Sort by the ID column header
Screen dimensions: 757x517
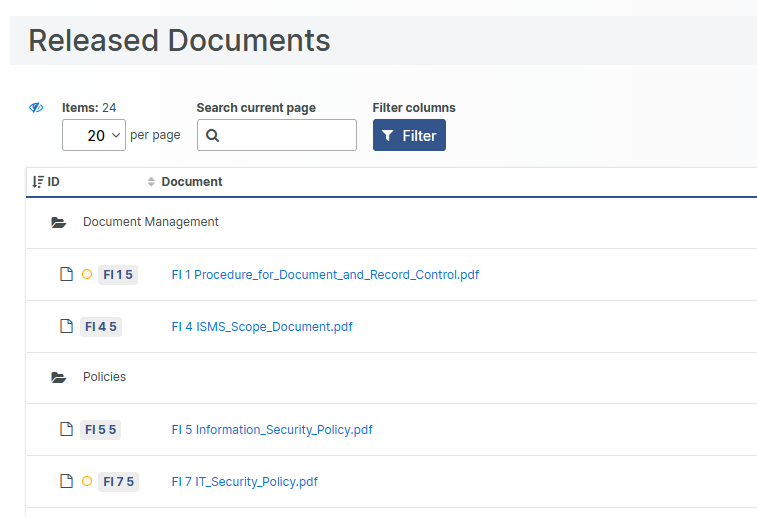click(x=47, y=182)
